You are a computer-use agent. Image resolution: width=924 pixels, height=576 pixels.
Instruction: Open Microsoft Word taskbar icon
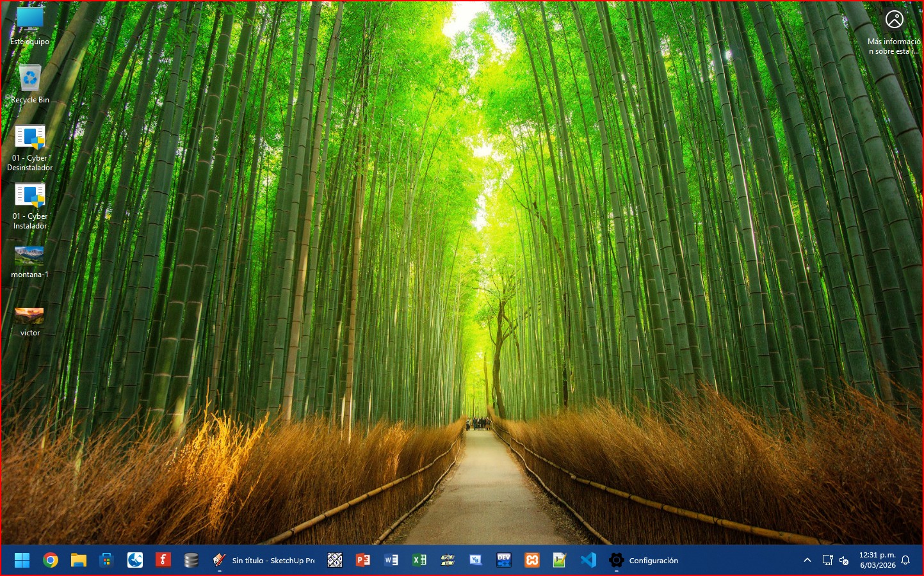point(391,561)
